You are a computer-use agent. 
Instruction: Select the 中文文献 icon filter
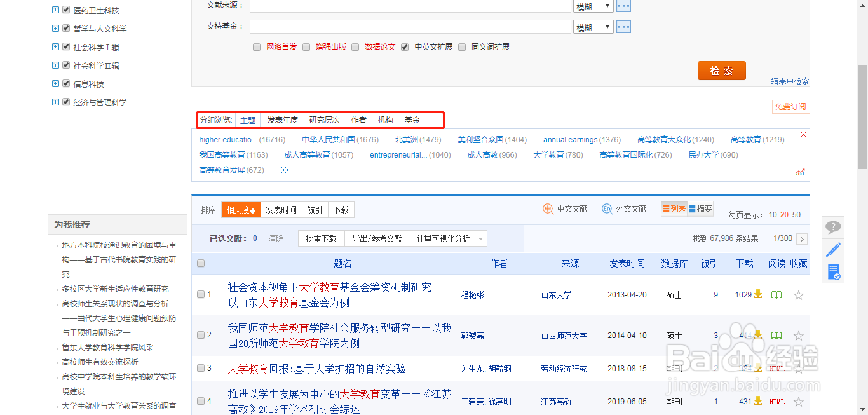tap(565, 208)
